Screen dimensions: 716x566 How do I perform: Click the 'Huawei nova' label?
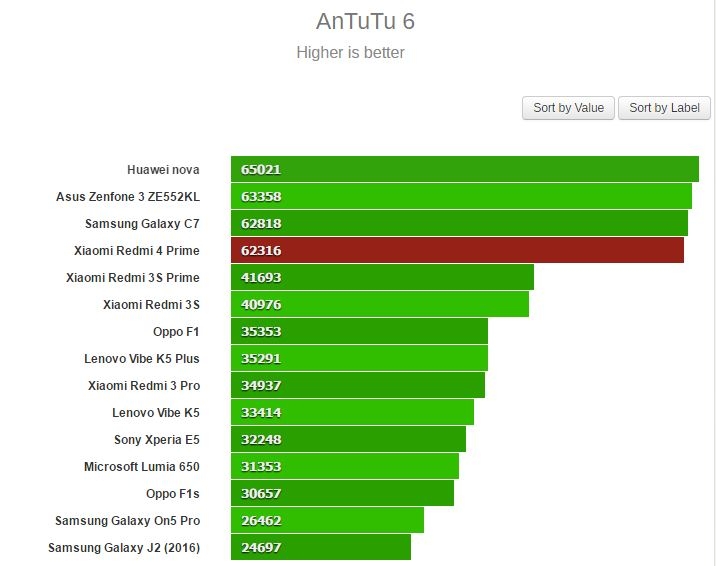[x=163, y=170]
